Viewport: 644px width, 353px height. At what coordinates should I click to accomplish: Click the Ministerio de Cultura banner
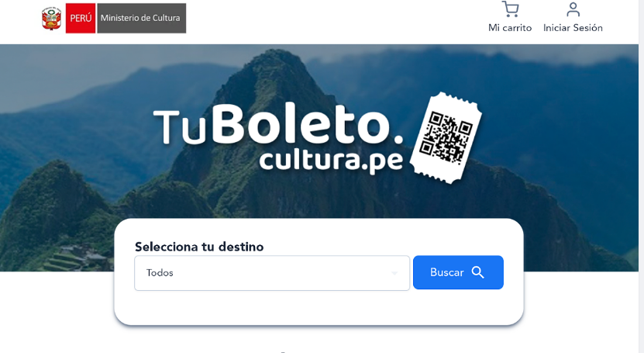(x=141, y=18)
